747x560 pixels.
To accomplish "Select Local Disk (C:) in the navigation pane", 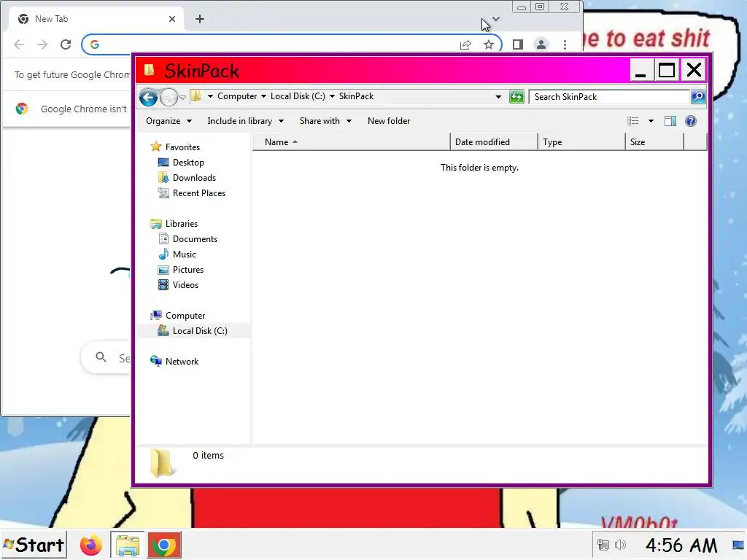I will click(x=200, y=331).
